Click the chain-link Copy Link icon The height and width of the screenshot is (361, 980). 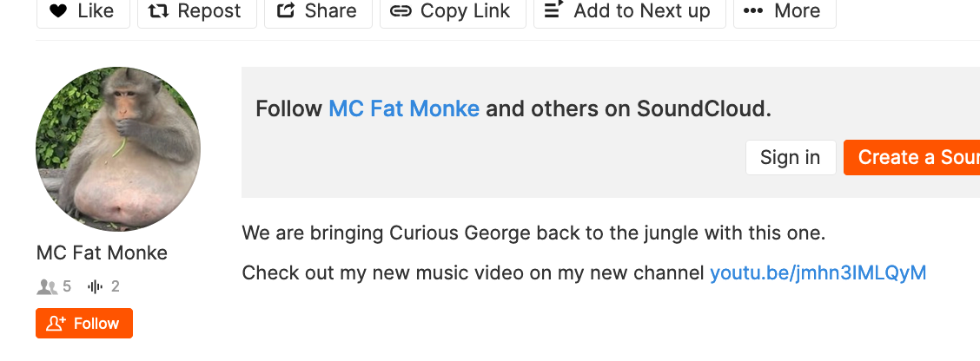[401, 11]
